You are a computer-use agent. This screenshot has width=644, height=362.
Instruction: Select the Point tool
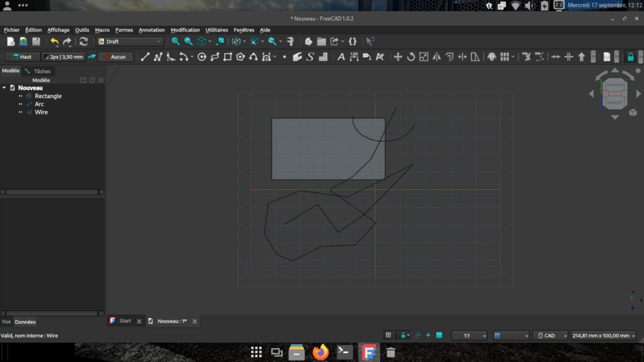pos(285,57)
